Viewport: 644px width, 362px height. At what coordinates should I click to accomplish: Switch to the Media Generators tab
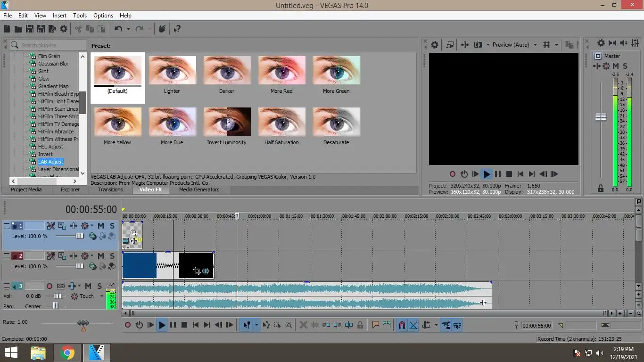[x=199, y=189]
